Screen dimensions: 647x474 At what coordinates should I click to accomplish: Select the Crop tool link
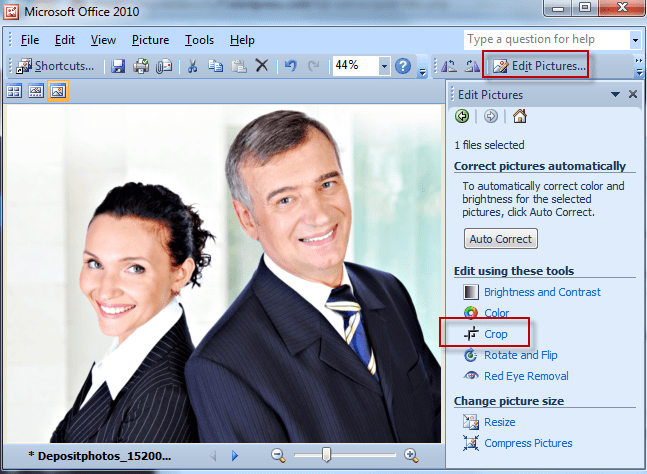(x=496, y=334)
